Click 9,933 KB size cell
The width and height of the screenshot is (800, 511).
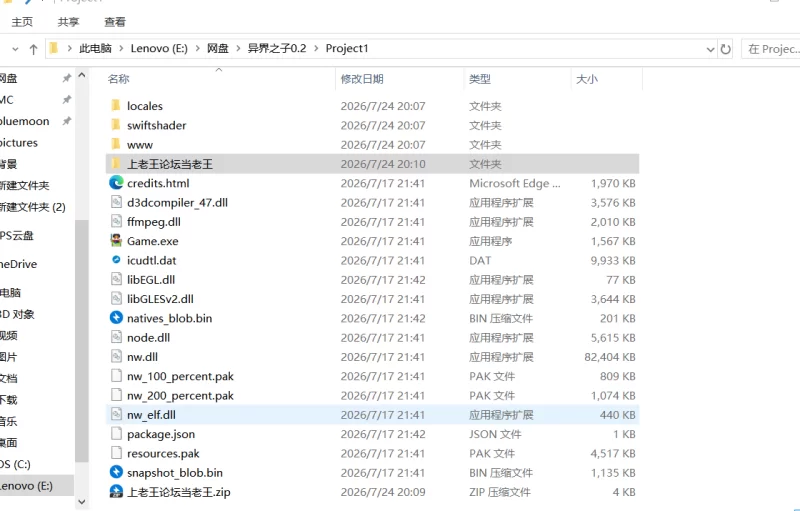click(613, 261)
